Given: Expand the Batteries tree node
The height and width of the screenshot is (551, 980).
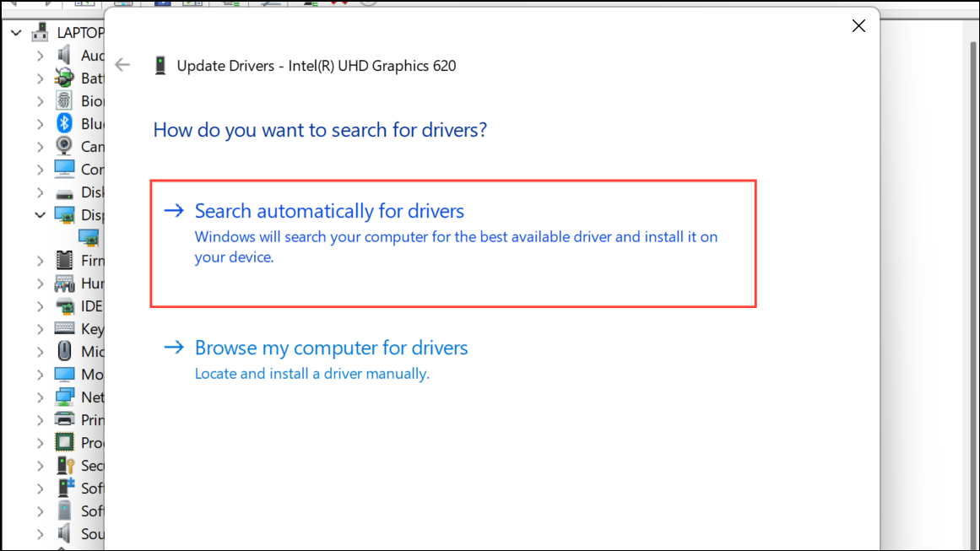Looking at the screenshot, I should click(40, 78).
